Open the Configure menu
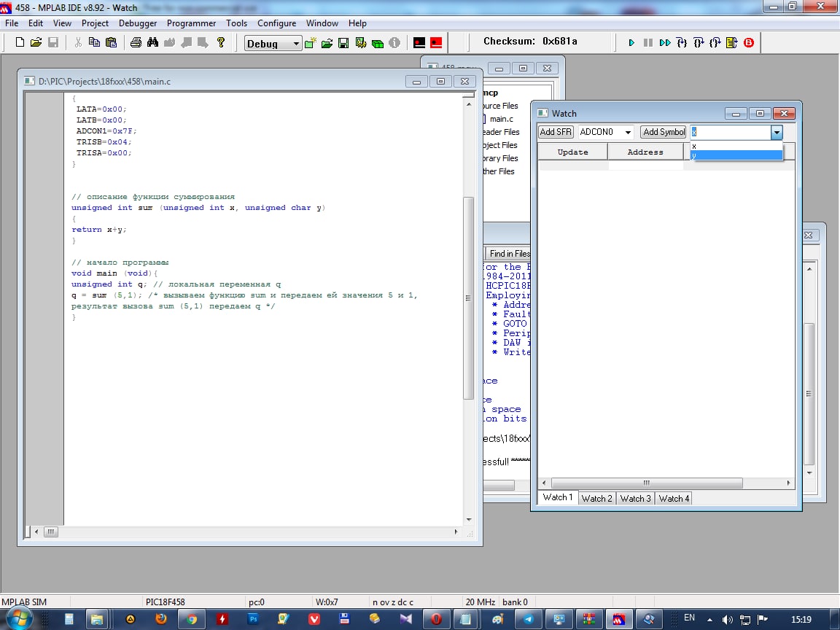 (276, 23)
